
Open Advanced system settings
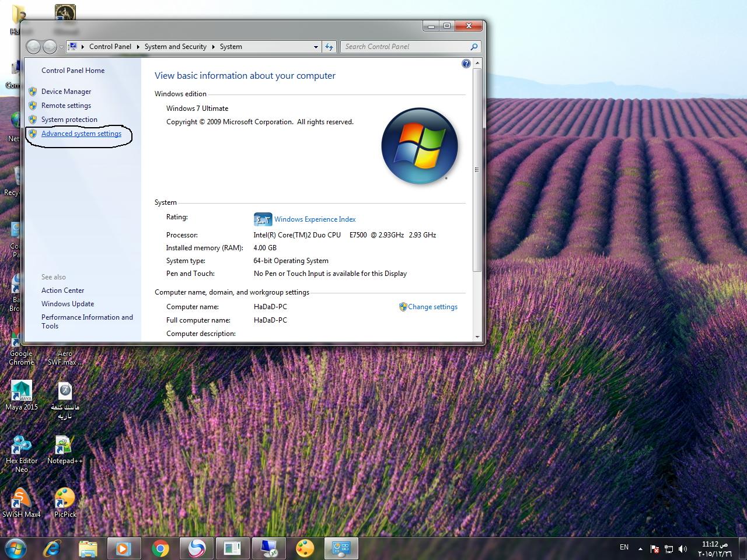pos(82,134)
